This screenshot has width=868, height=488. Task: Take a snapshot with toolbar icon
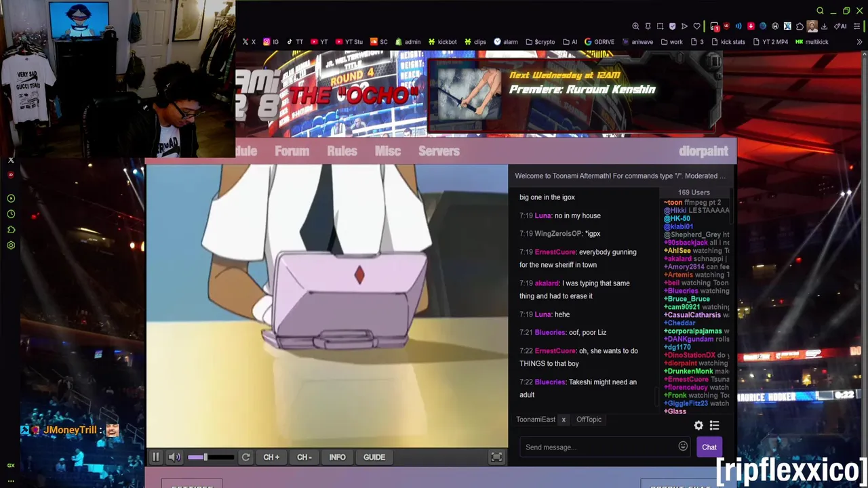coord(660,26)
